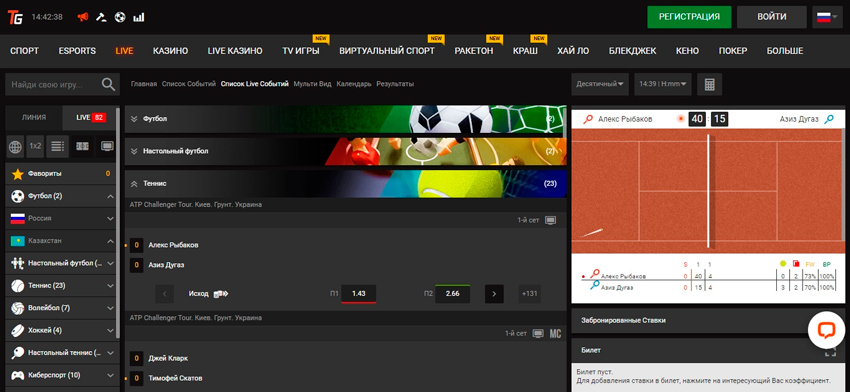The height and width of the screenshot is (392, 850).
Task: Open live chat support bubble
Action: coord(826,330)
